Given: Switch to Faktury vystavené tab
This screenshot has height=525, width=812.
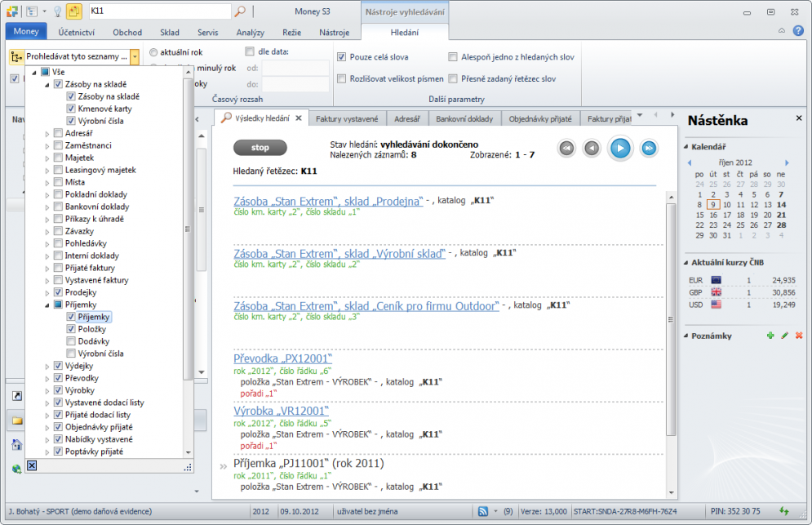Looking at the screenshot, I should (x=347, y=118).
